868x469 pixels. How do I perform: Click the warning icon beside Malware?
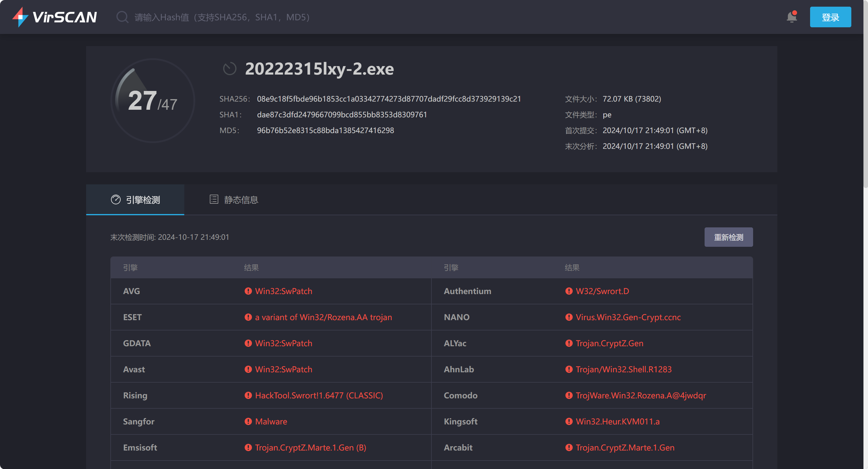[248, 421]
